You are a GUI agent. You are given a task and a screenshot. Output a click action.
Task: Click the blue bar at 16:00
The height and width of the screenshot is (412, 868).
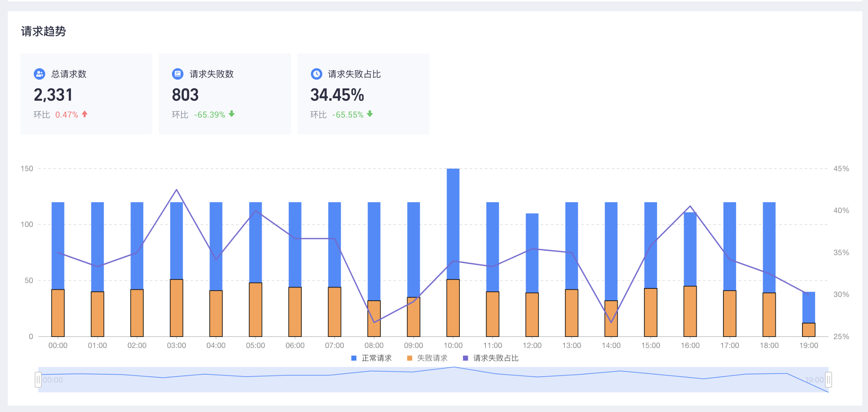click(x=690, y=249)
